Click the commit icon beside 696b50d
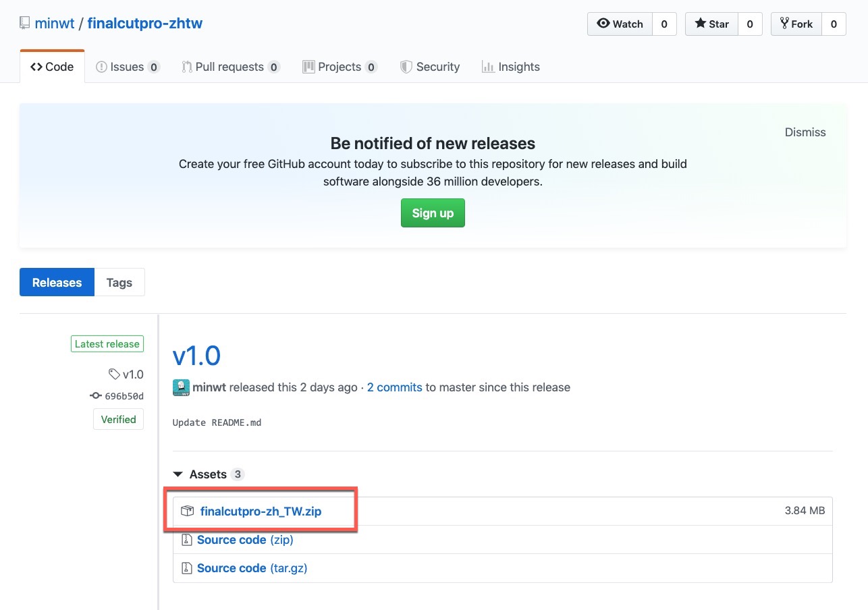Screen dimensions: 868x610 [96, 396]
